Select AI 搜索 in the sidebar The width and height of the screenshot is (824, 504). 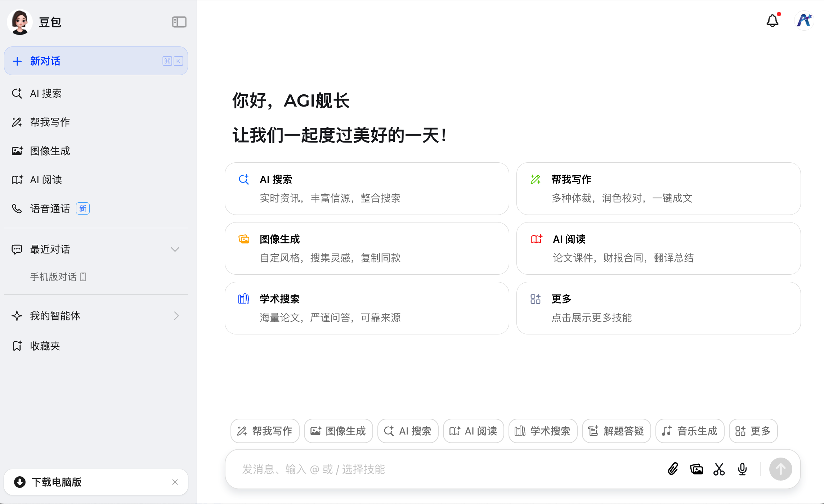46,93
